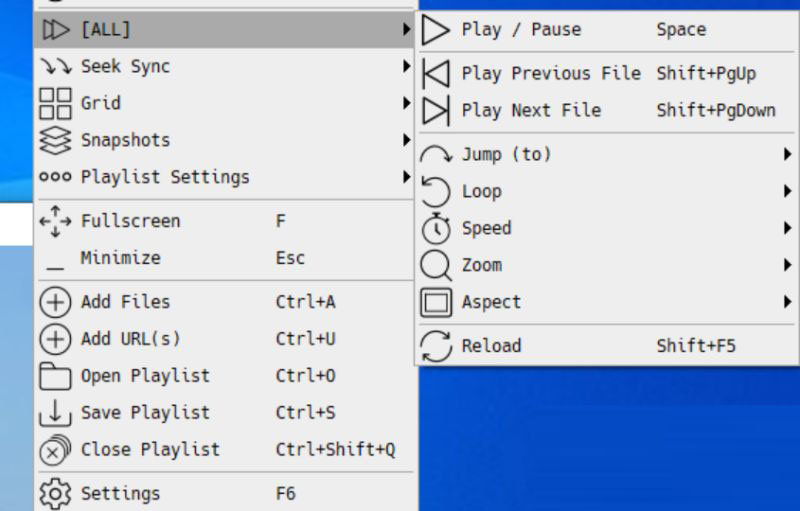Expand the Jump (to) submenu arrow
This screenshot has height=511, width=800.
(788, 155)
